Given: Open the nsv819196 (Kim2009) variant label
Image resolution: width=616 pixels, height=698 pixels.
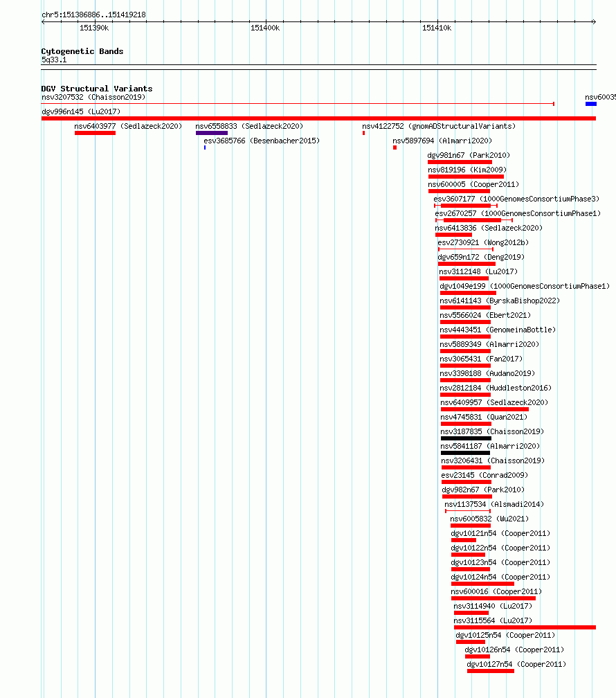Looking at the screenshot, I should tap(467, 170).
